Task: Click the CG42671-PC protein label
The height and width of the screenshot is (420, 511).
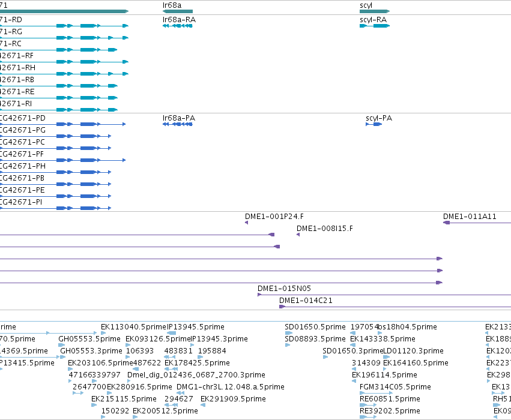Action: [x=22, y=142]
